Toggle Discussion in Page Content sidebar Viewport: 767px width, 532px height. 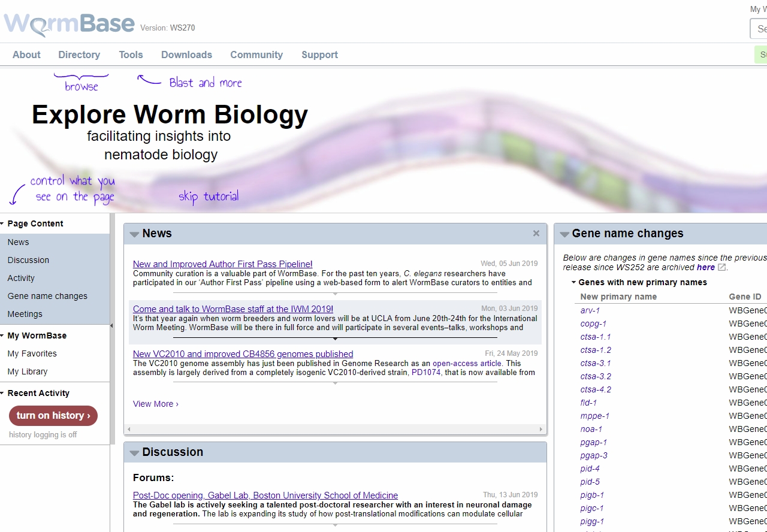pyautogui.click(x=55, y=260)
